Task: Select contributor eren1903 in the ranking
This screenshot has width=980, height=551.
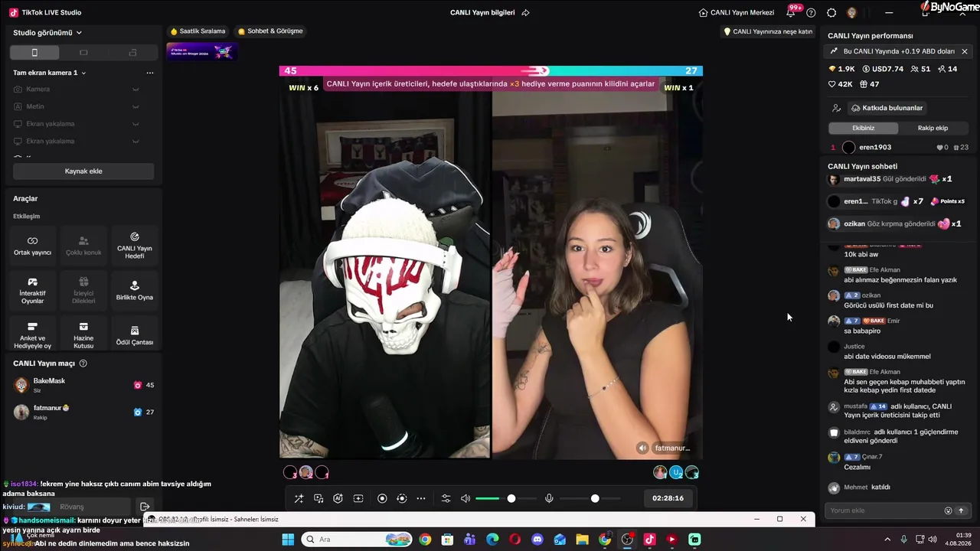Action: click(899, 147)
